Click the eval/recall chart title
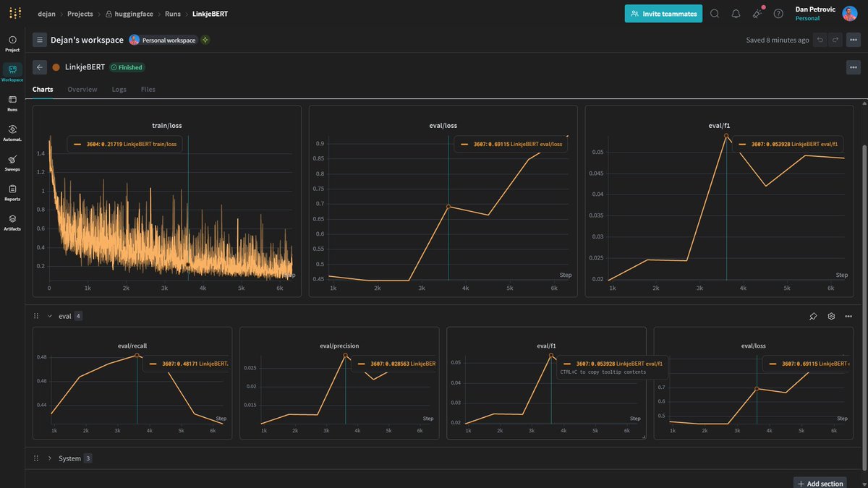The image size is (868, 488). click(132, 346)
